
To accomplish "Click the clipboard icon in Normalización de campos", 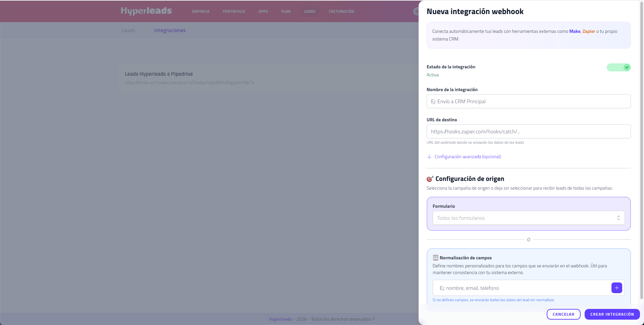I will (x=435, y=257).
